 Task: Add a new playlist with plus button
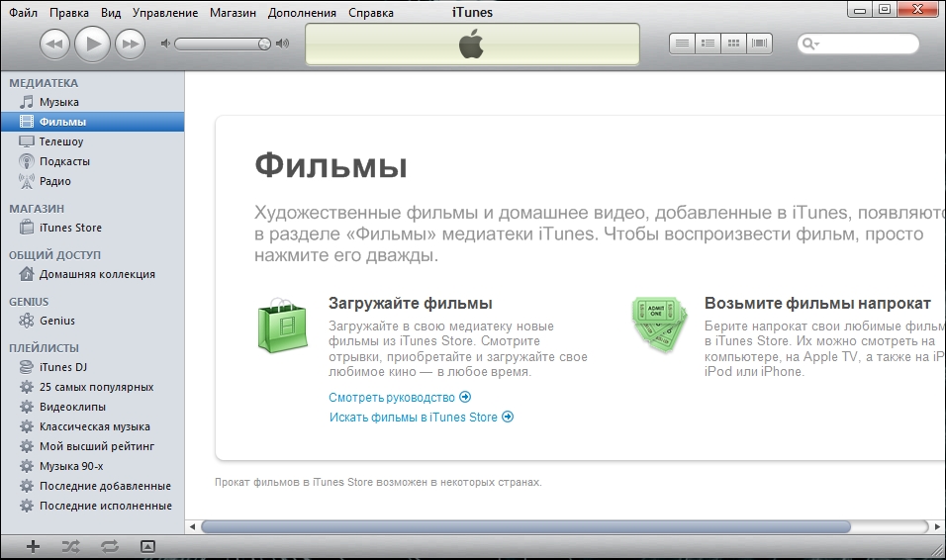point(34,547)
